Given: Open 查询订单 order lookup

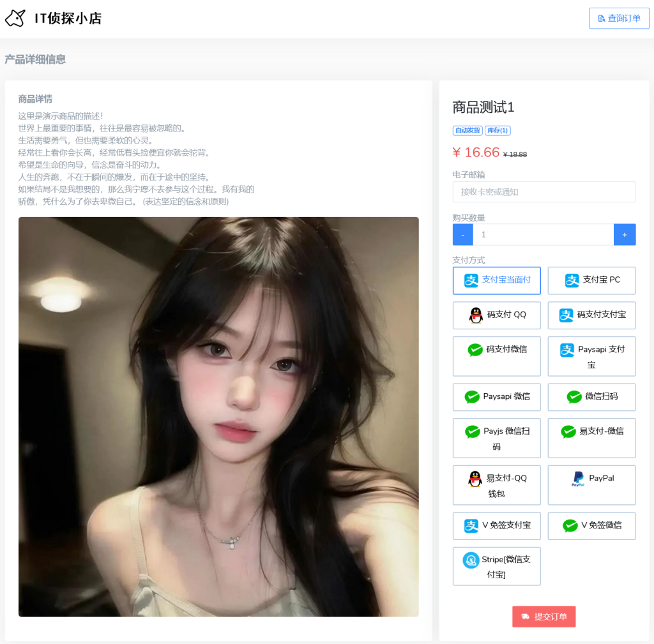Looking at the screenshot, I should [619, 19].
